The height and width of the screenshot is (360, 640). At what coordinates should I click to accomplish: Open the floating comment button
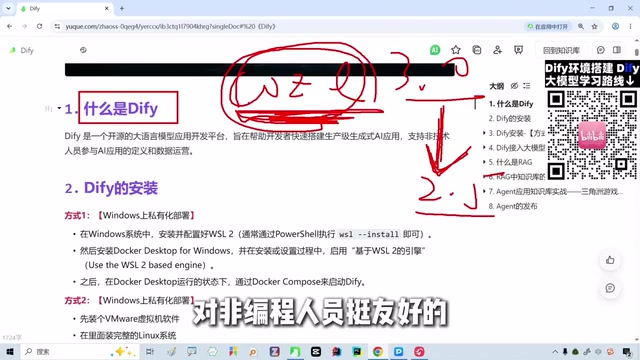tap(610, 288)
